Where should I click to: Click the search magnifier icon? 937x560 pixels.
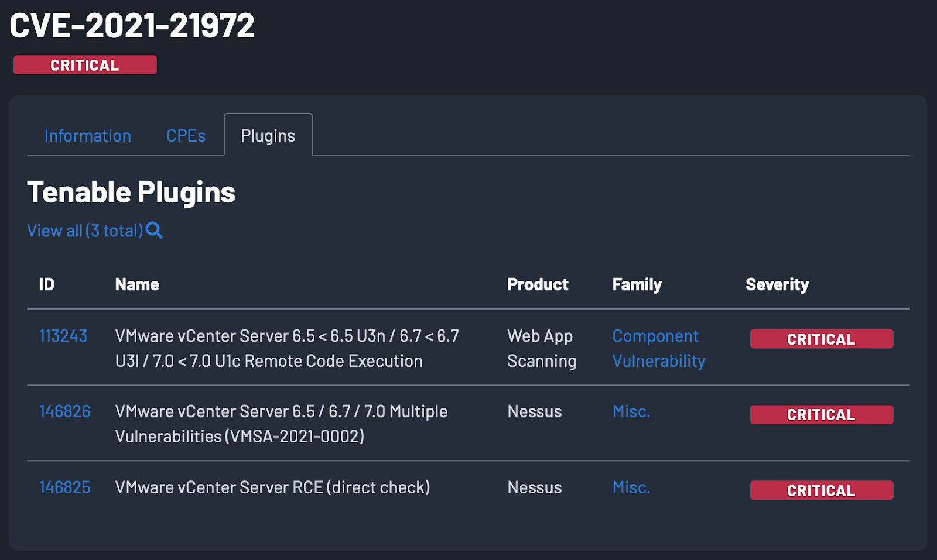coord(154,230)
